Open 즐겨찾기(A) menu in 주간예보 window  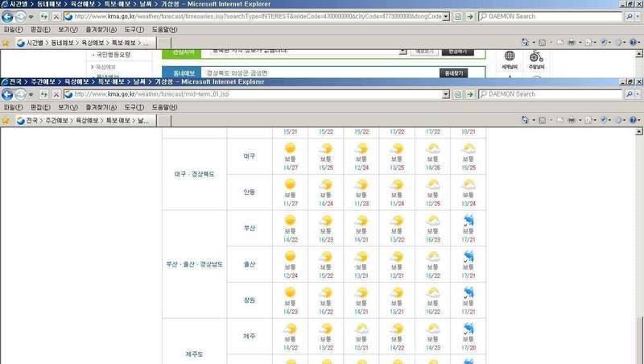point(101,107)
